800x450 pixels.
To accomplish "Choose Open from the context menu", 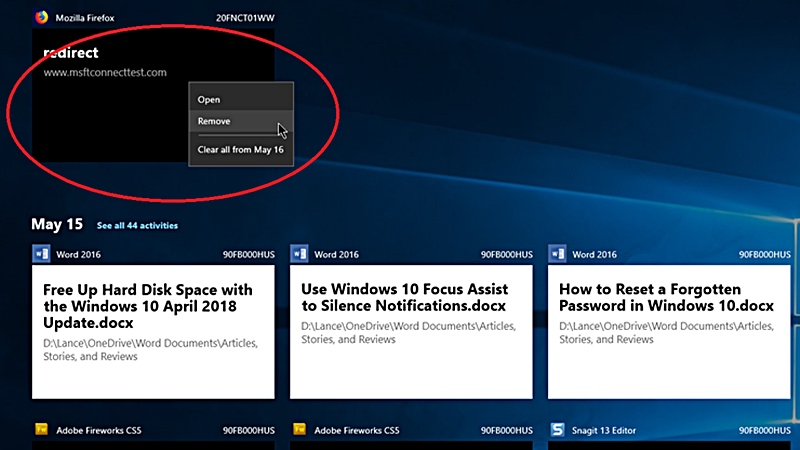I will tap(209, 99).
